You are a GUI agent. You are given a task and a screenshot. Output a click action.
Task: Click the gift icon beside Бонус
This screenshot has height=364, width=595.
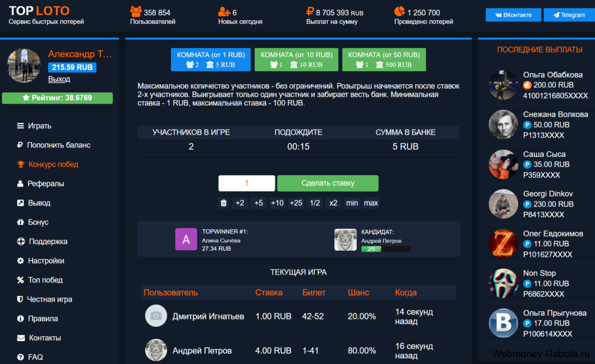20,222
